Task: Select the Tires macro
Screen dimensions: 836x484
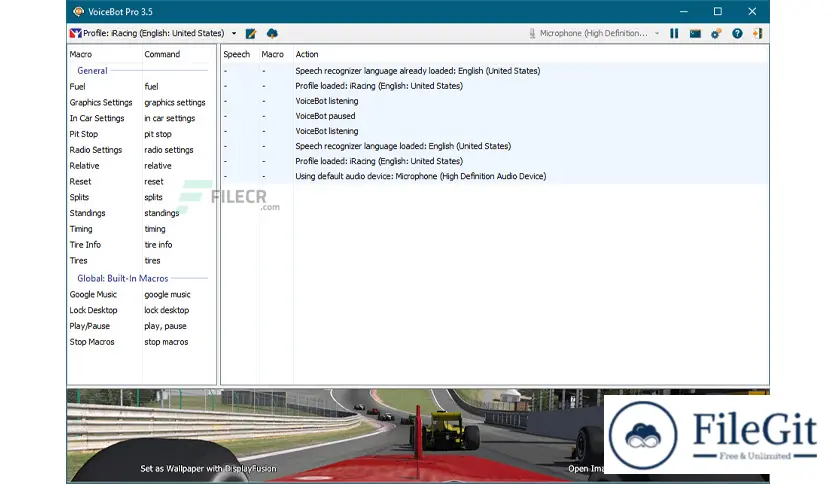Action: 78,261
